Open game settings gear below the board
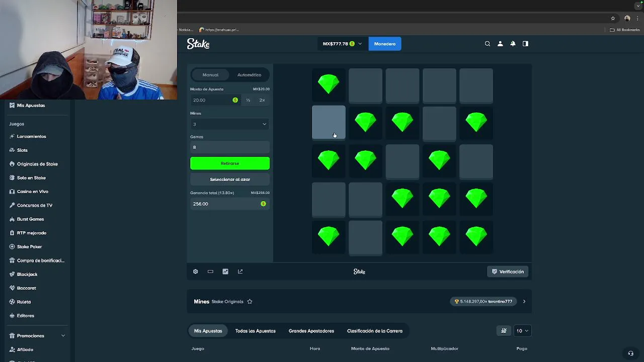The height and width of the screenshot is (362, 644). (195, 271)
